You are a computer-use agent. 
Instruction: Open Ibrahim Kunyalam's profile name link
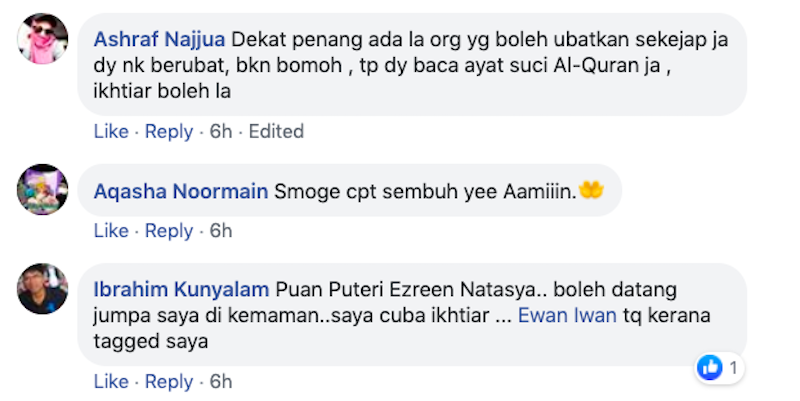[181, 290]
